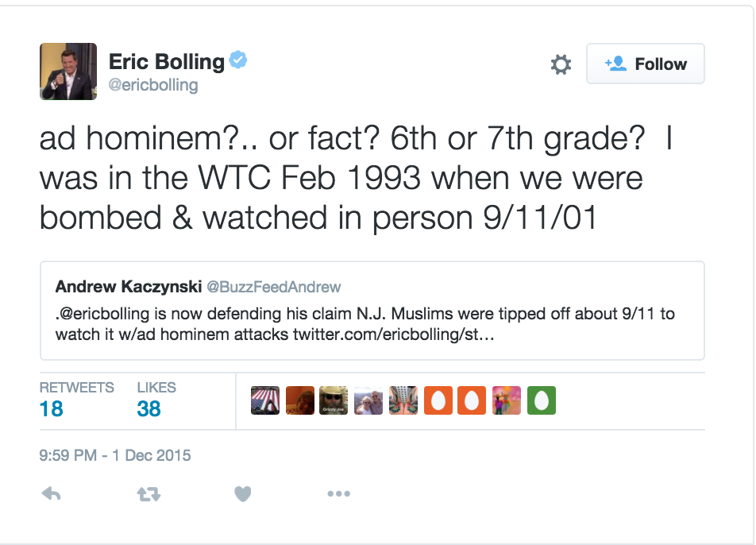Click the blue verified badge
The image size is (756, 545).
point(238,60)
